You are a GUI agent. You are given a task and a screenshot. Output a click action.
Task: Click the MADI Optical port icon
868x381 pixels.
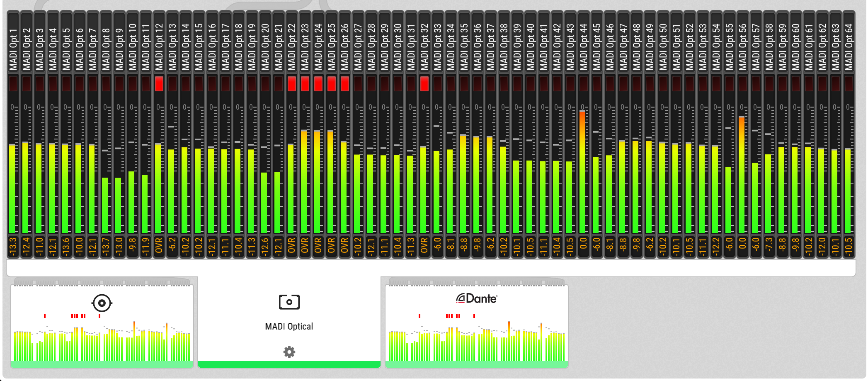click(289, 302)
